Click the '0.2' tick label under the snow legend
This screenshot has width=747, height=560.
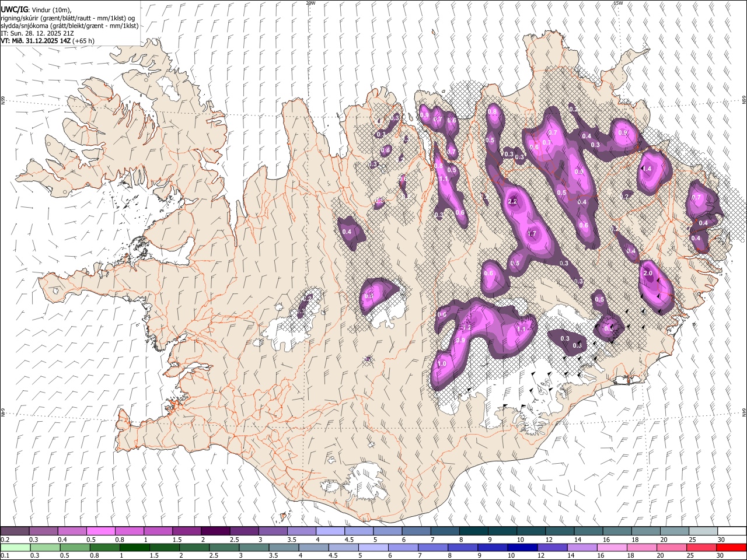pyautogui.click(x=5, y=540)
